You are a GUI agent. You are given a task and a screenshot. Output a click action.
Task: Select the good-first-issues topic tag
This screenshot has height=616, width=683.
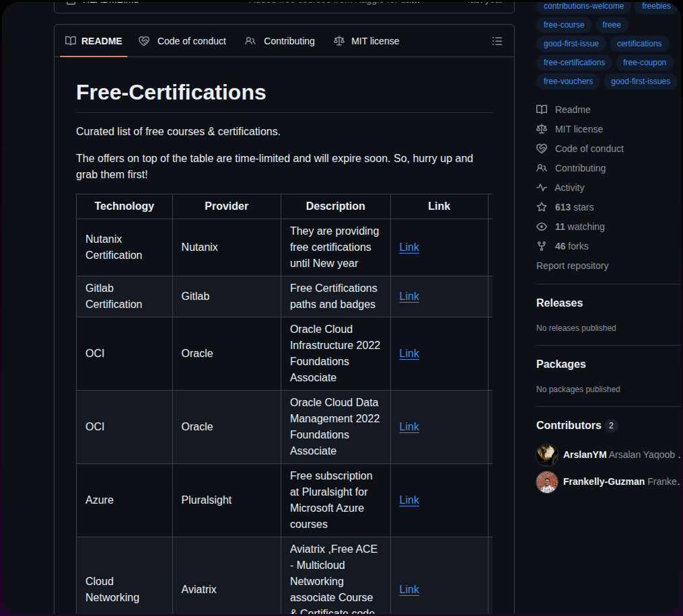pyautogui.click(x=641, y=81)
